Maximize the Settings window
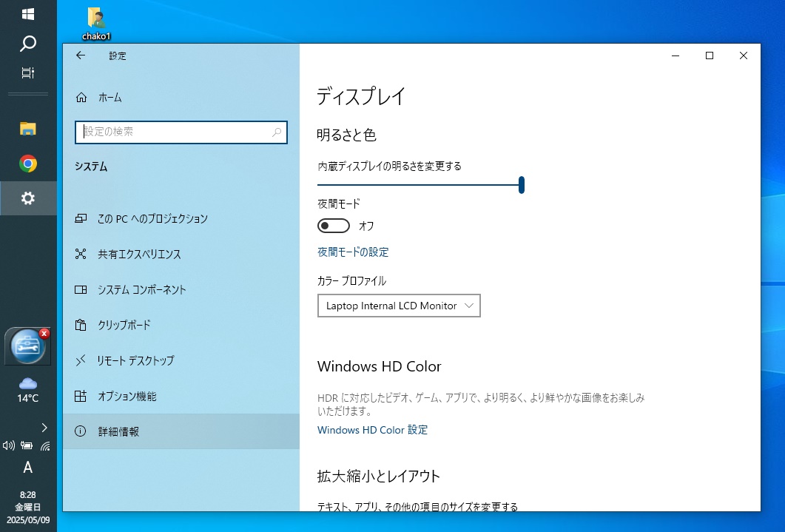Viewport: 785px width, 532px height. (x=710, y=55)
